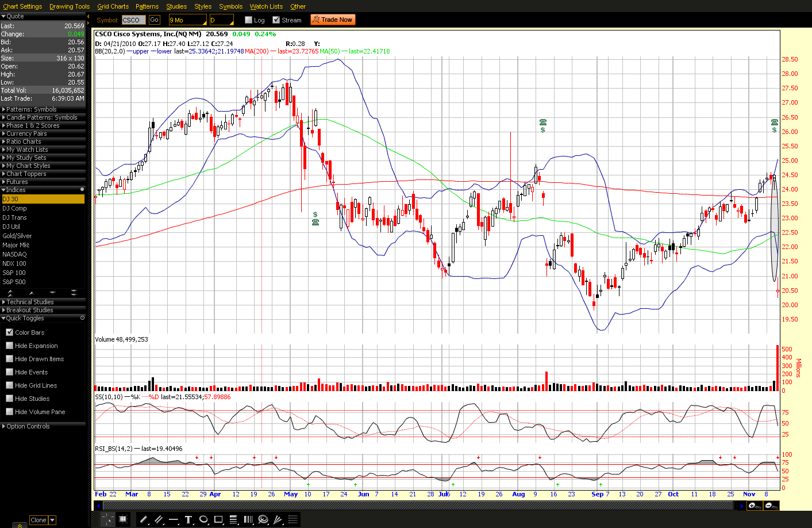Click the Clone button
The width and height of the screenshot is (812, 528).
click(39, 520)
